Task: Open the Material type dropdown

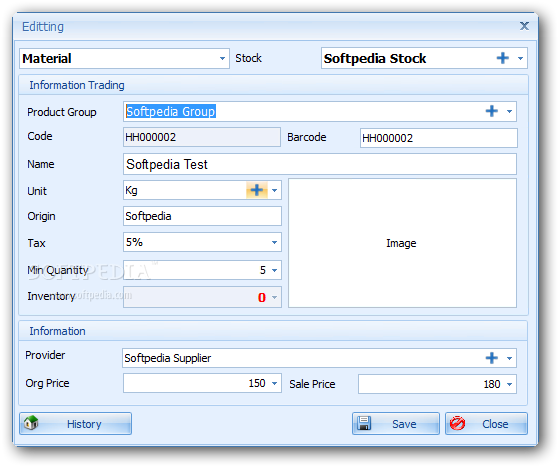Action: tap(222, 58)
